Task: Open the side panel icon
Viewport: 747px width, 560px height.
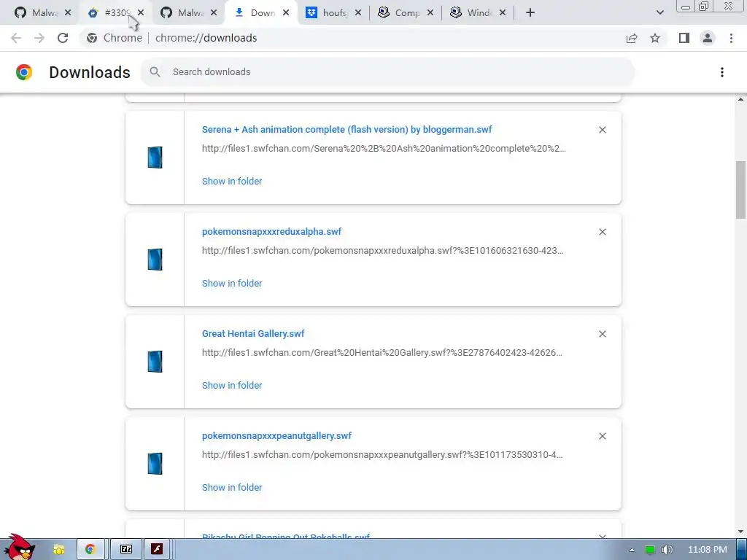Action: point(684,38)
